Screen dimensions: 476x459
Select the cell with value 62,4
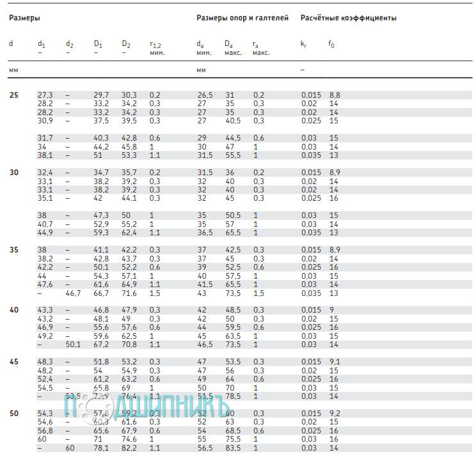click(129, 233)
